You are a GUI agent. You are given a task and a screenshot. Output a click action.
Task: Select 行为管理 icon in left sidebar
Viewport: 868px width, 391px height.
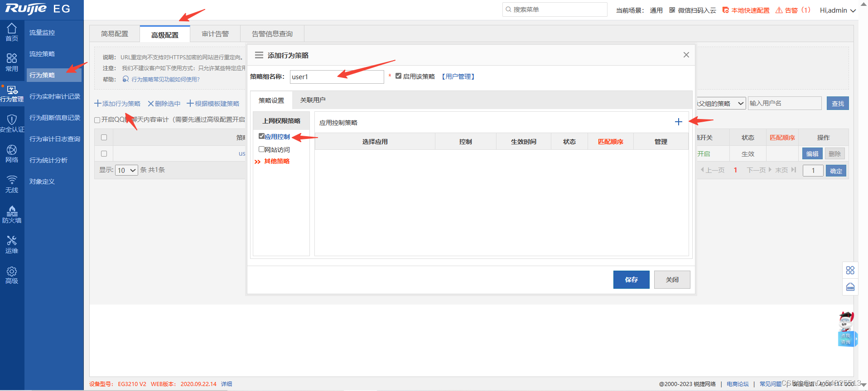coord(12,93)
